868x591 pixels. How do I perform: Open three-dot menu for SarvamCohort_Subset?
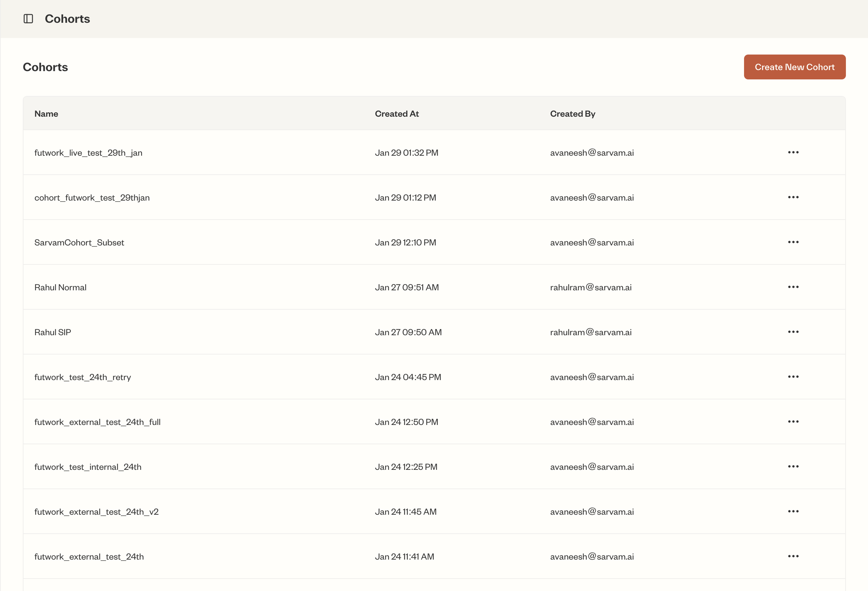pyautogui.click(x=793, y=242)
